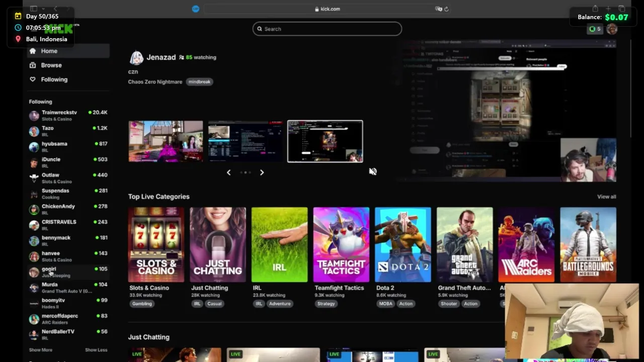
Task: Collapse following list with Show Less
Action: click(x=96, y=350)
